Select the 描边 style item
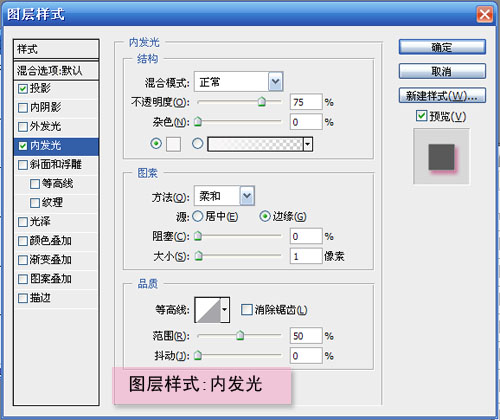 [x=56, y=298]
